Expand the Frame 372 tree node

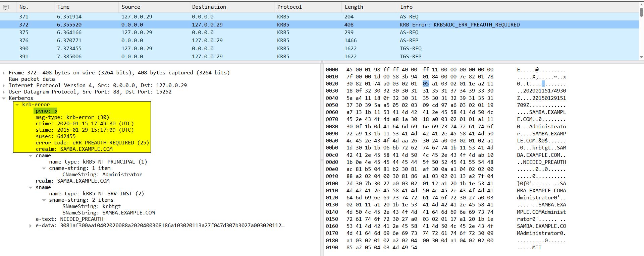4,73
